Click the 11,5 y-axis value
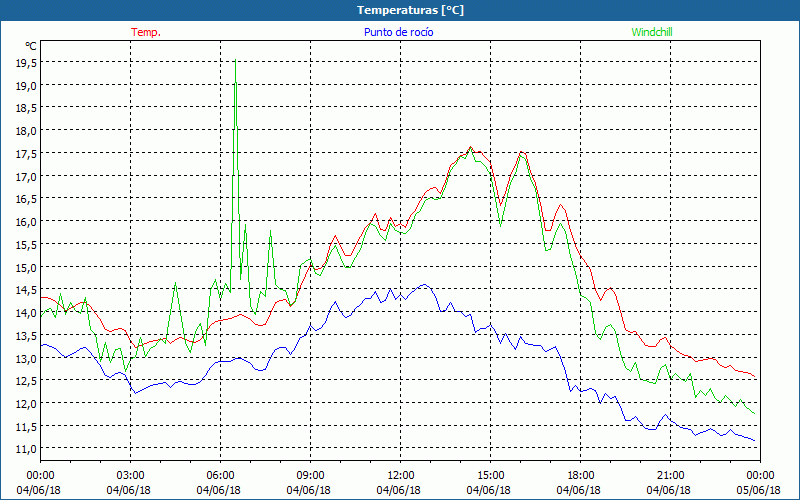Screen dimensions: 800x500 [x=27, y=426]
